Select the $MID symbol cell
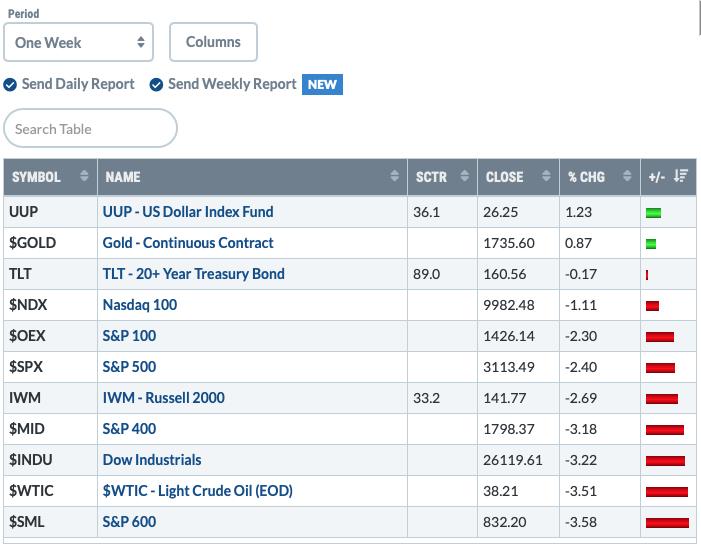701x547 pixels. tap(51, 429)
